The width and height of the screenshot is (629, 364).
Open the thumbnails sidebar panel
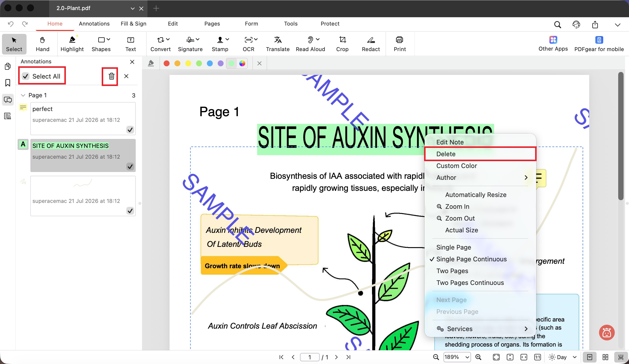pyautogui.click(x=8, y=66)
